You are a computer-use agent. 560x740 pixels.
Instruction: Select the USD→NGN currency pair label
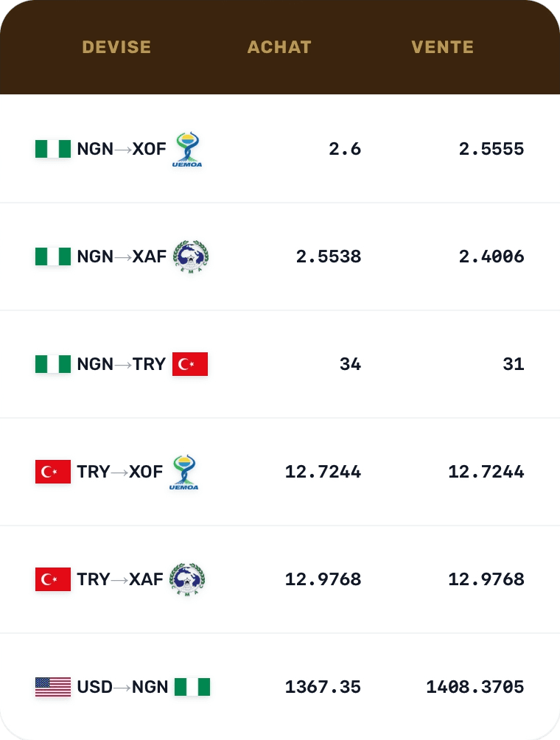click(122, 687)
